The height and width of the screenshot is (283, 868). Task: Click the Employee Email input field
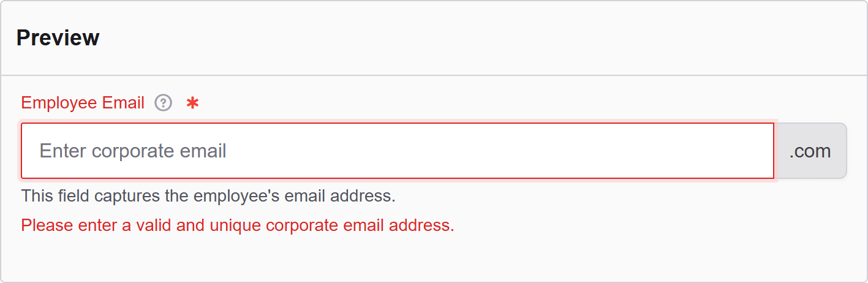coord(397,151)
